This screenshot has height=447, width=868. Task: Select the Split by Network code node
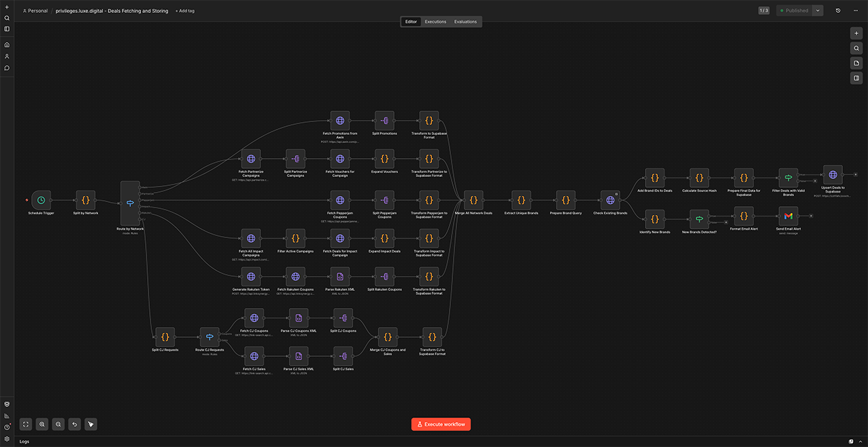pos(85,200)
